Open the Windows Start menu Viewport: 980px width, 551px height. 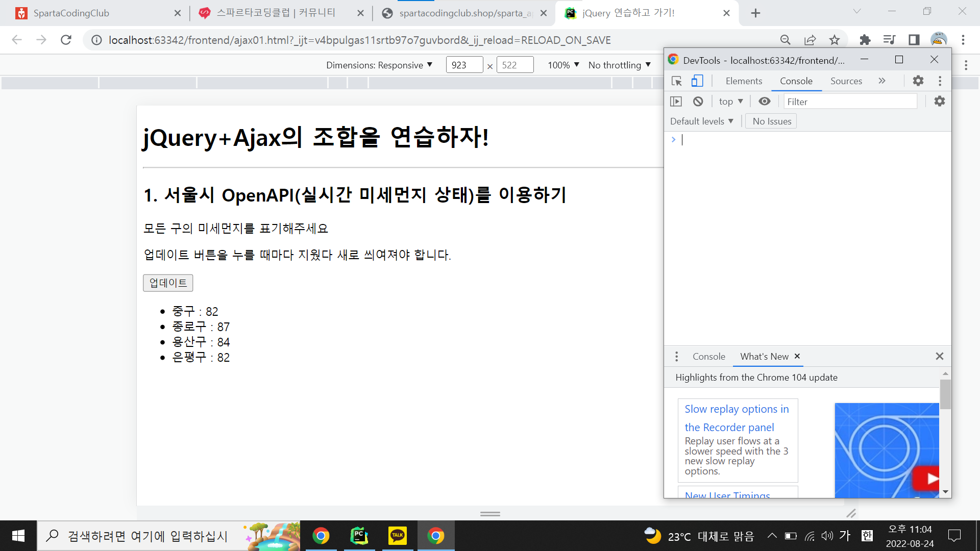[x=18, y=536]
